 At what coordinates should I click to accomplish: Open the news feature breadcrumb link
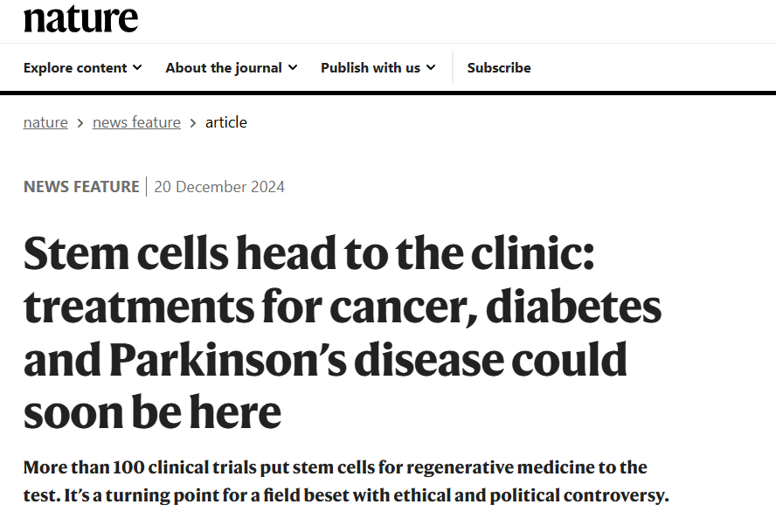point(136,122)
